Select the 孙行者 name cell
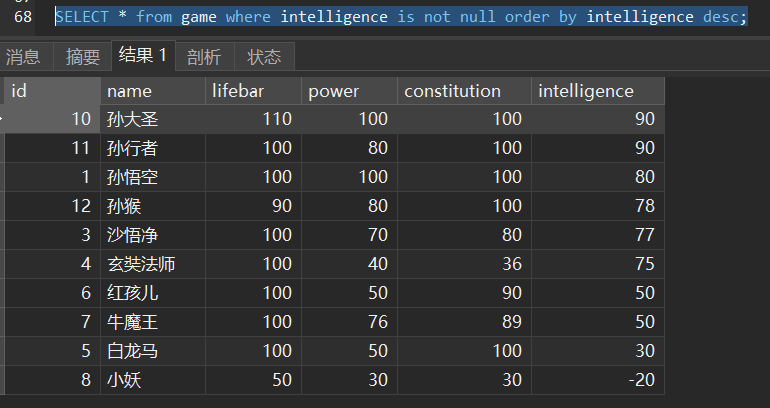 153,148
